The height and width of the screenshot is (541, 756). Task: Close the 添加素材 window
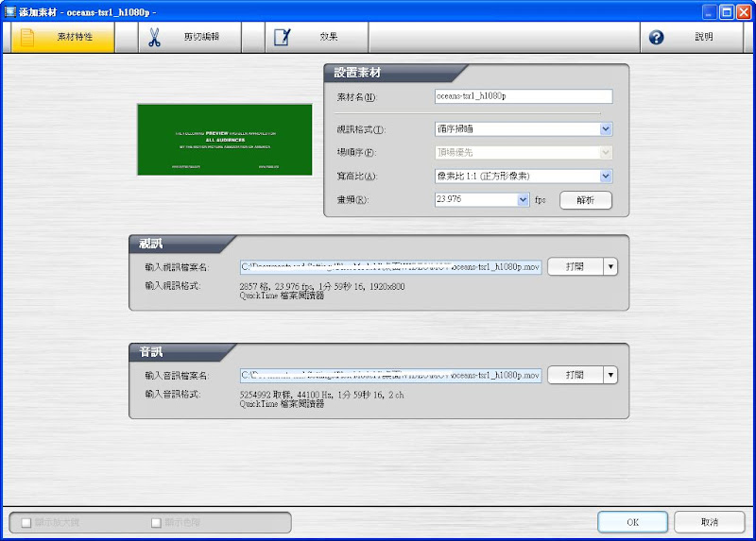pos(744,12)
